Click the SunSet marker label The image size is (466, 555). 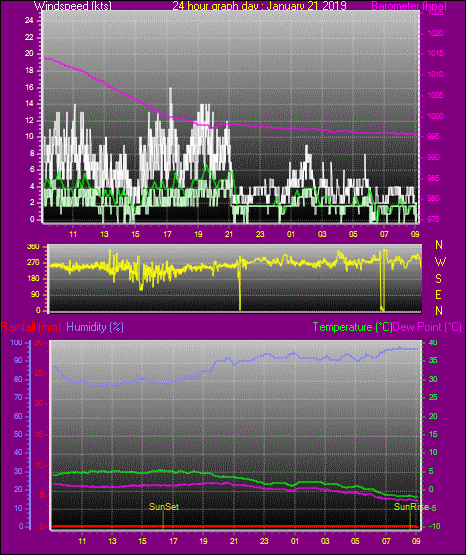pos(164,507)
